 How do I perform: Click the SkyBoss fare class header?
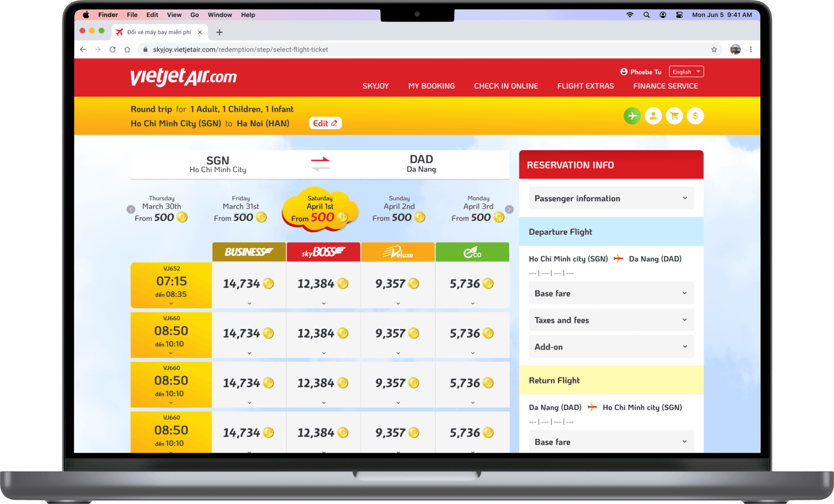coord(323,252)
